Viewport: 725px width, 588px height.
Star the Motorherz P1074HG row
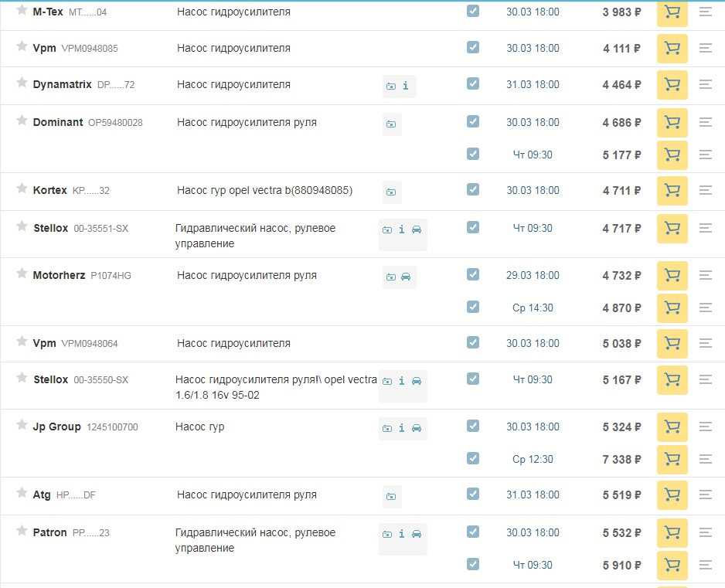[x=22, y=274]
